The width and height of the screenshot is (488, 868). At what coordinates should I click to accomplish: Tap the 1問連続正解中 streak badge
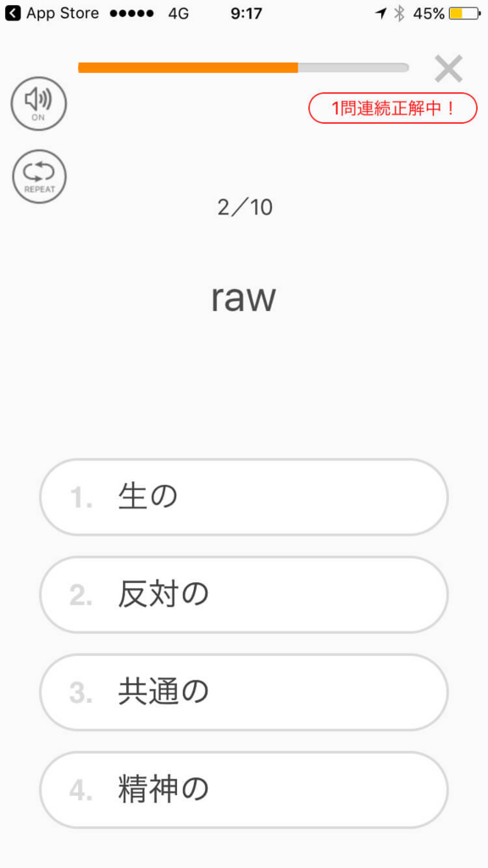[392, 108]
